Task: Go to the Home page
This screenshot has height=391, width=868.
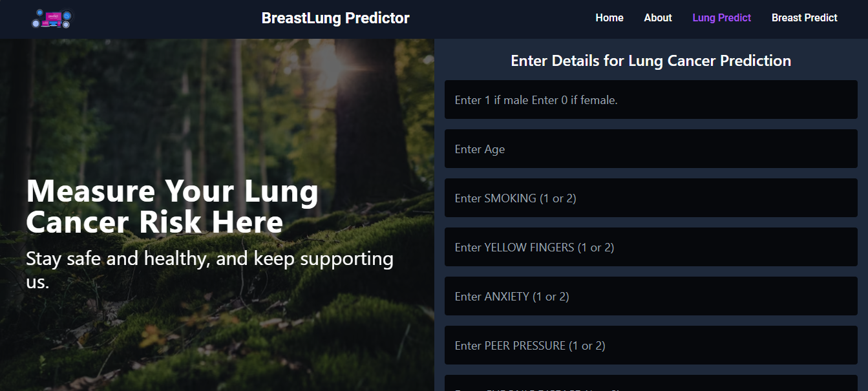Action: pyautogui.click(x=609, y=18)
